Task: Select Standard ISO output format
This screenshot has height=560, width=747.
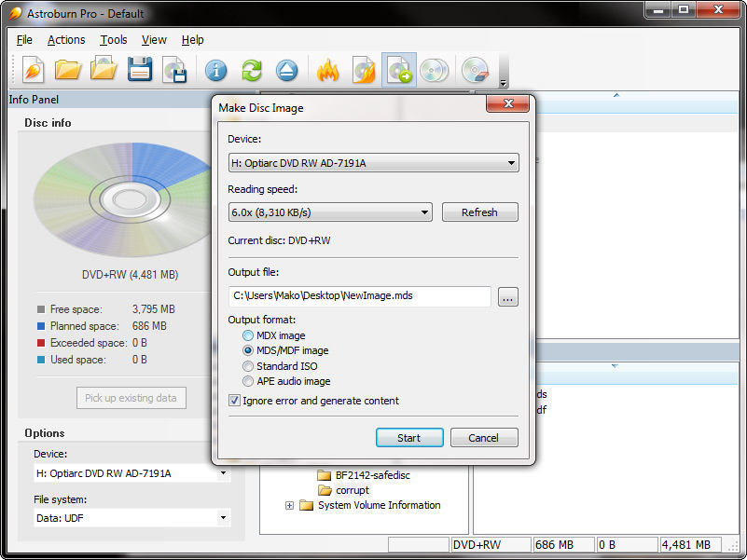Action: [x=280, y=366]
